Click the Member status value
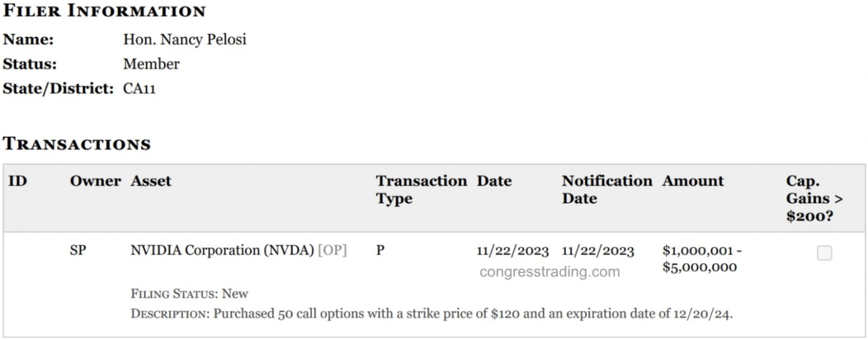 pyautogui.click(x=151, y=64)
